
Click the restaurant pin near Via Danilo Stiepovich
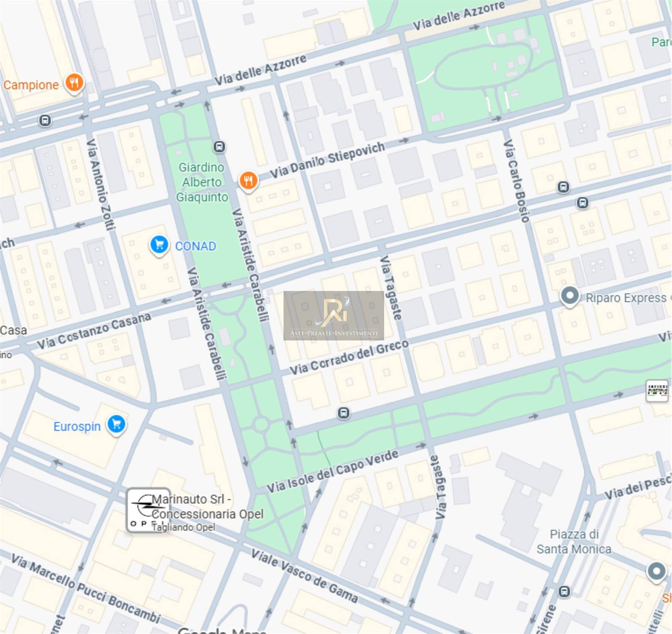[248, 181]
